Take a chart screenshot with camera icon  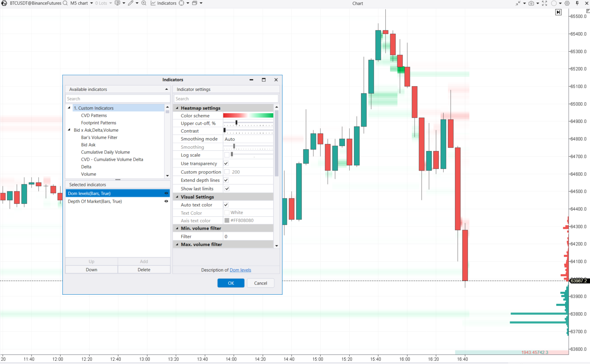click(531, 3)
